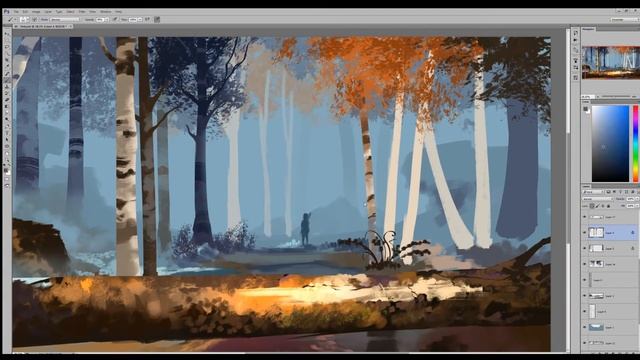Select the Gradient tool
This screenshot has height=360, width=640.
tap(7, 106)
